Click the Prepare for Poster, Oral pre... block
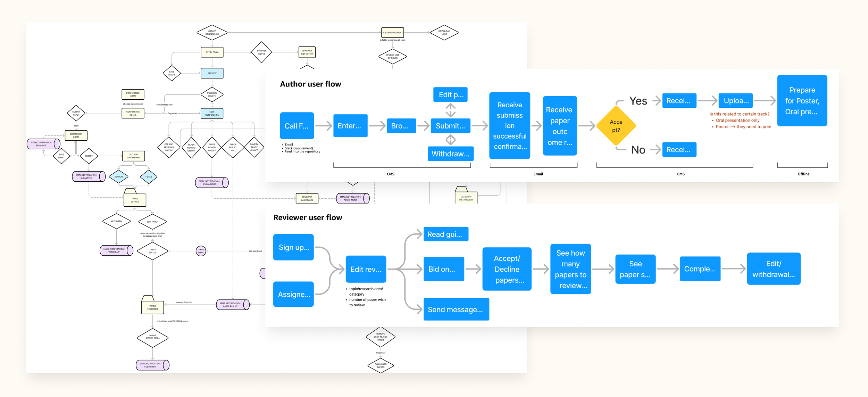The width and height of the screenshot is (868, 397). 802,101
